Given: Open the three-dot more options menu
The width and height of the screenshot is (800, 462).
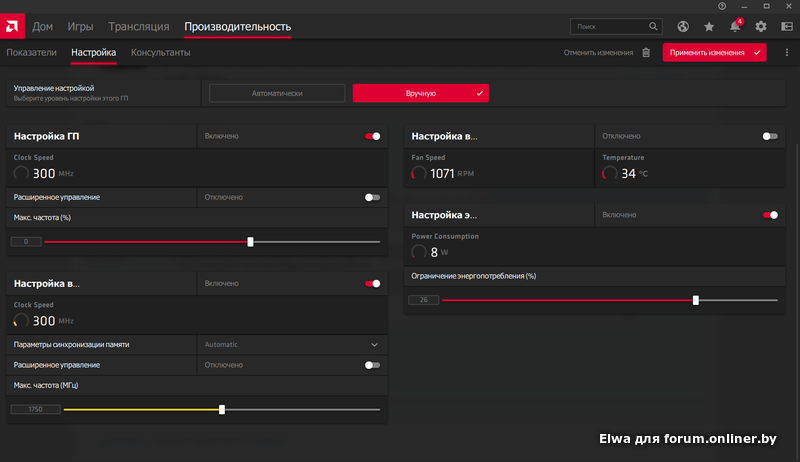Looking at the screenshot, I should [x=785, y=52].
